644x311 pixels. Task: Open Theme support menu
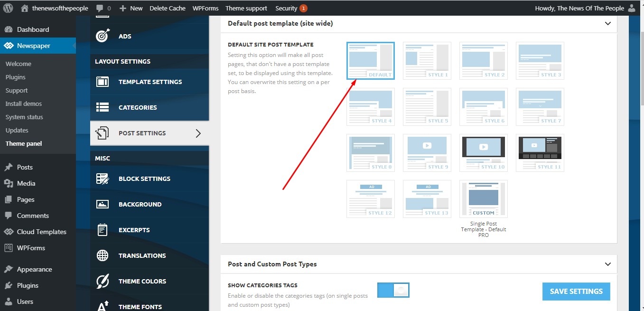pos(246,8)
